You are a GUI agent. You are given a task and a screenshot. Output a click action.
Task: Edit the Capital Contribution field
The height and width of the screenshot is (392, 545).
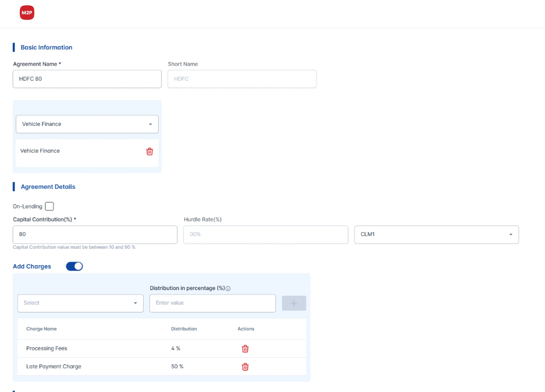pos(95,234)
